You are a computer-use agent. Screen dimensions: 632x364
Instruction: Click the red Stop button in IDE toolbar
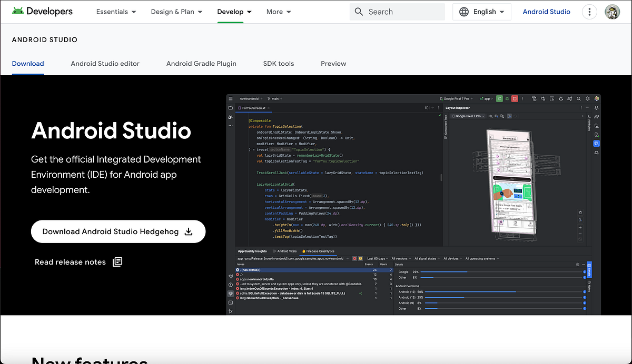click(515, 98)
